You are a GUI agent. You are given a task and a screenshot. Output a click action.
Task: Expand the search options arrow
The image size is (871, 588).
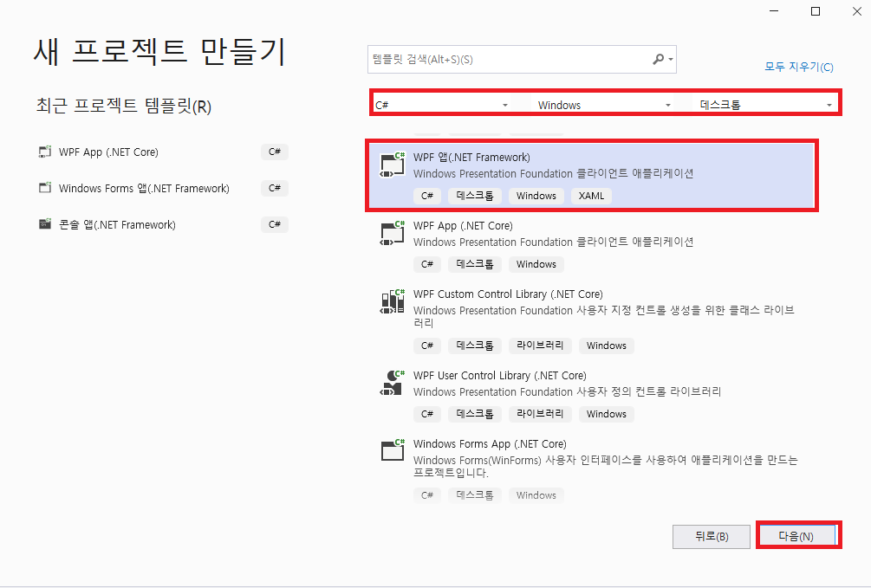pyautogui.click(x=671, y=60)
